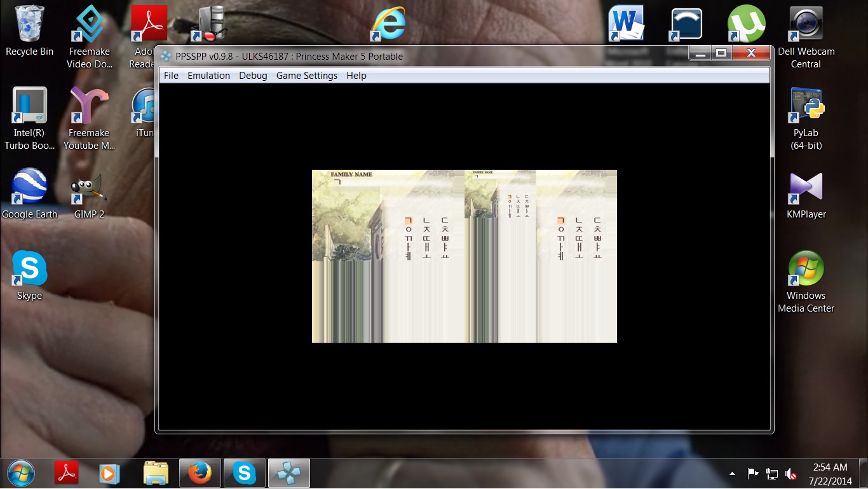The height and width of the screenshot is (489, 868).
Task: Click the clock showing 2:54 AM
Action: click(x=829, y=473)
